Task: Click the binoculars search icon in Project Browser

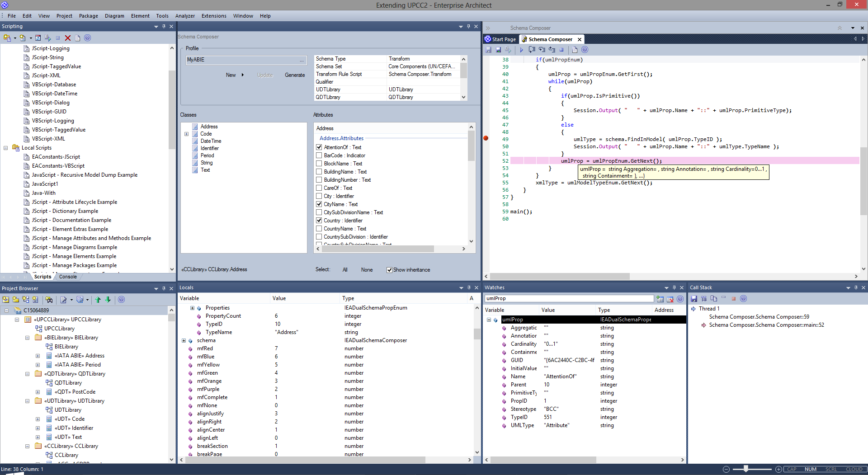Action: [49, 300]
